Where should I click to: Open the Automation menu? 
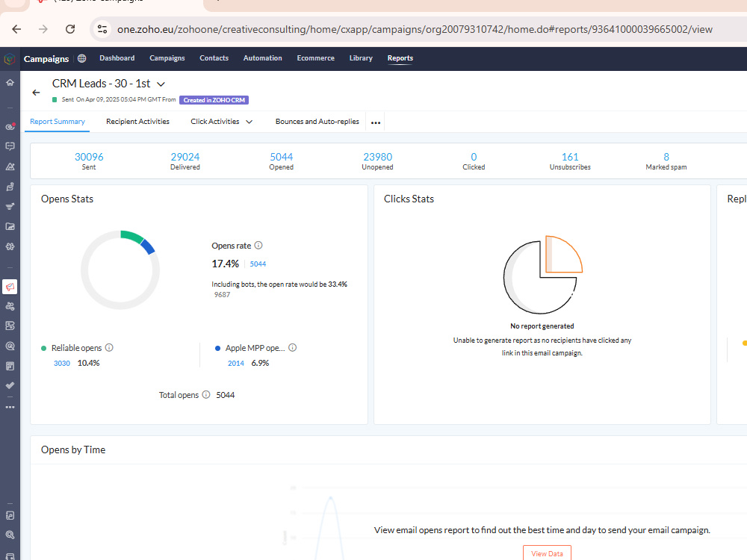click(x=262, y=58)
